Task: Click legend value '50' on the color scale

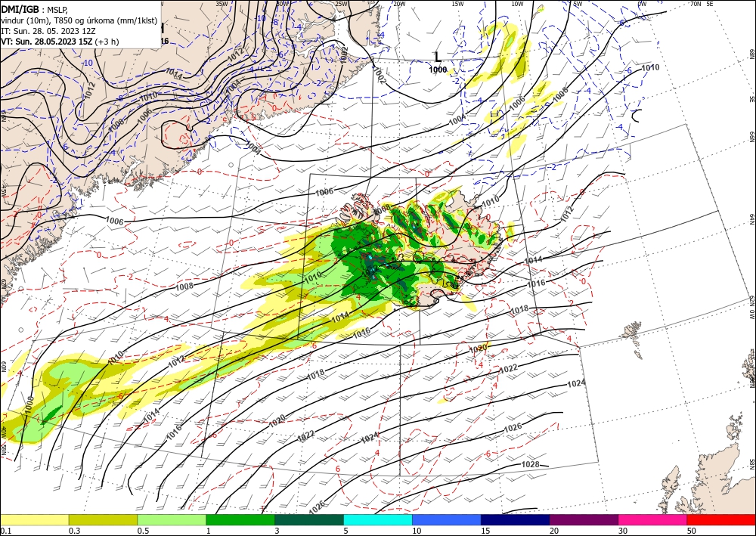Action: point(692,530)
